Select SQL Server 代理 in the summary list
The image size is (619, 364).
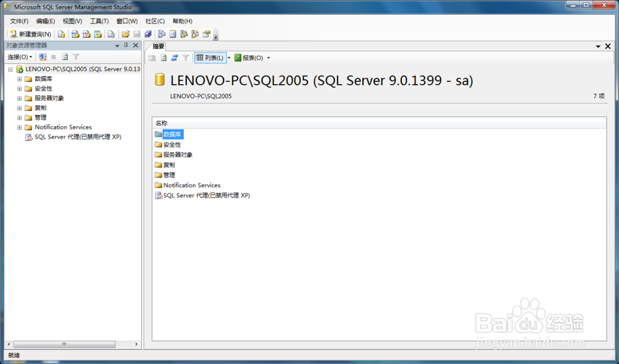tap(202, 196)
